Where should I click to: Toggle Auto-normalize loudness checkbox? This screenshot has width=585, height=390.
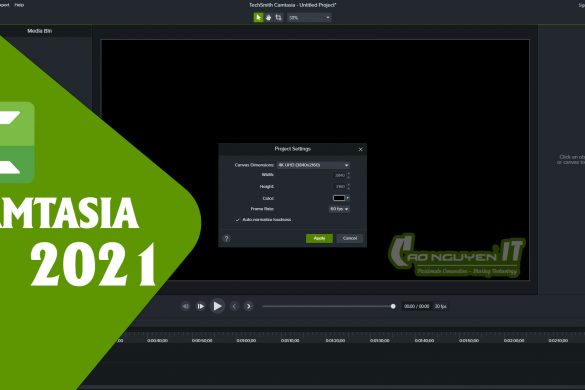coord(238,220)
